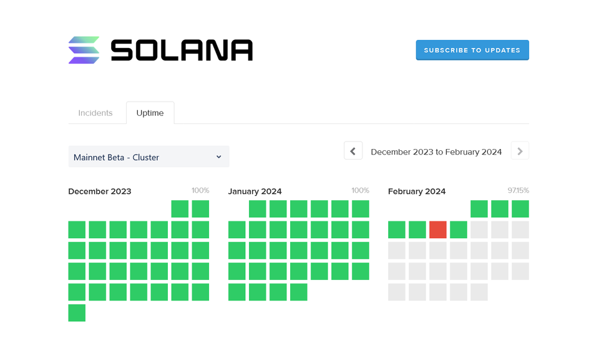Click the January 1, 2024 green square
The width and height of the screenshot is (599, 364).
[x=258, y=209]
